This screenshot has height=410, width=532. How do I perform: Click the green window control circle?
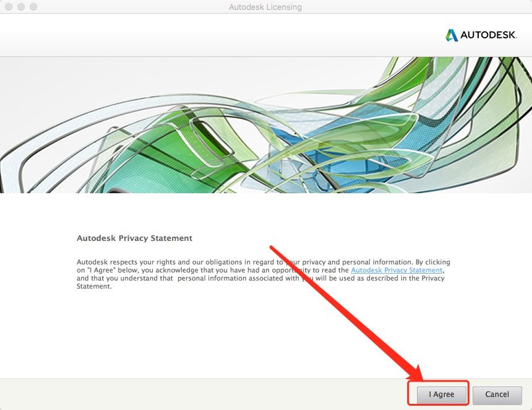(33, 7)
